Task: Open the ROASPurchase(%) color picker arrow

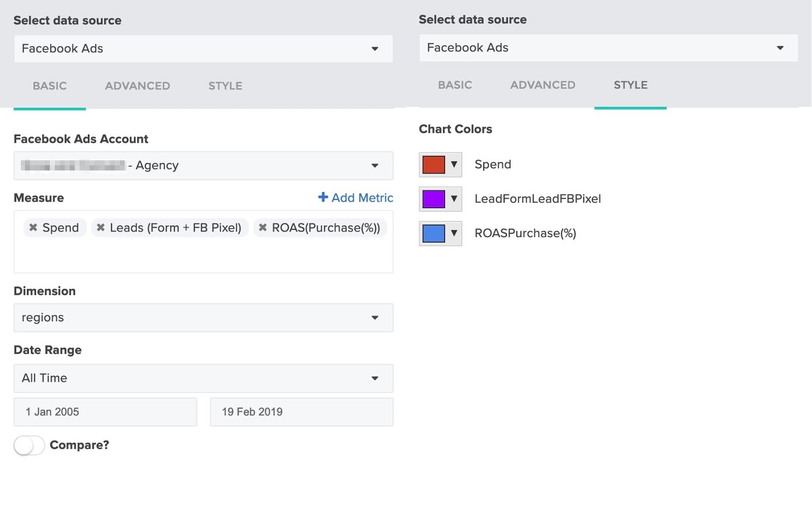Action: tap(454, 233)
